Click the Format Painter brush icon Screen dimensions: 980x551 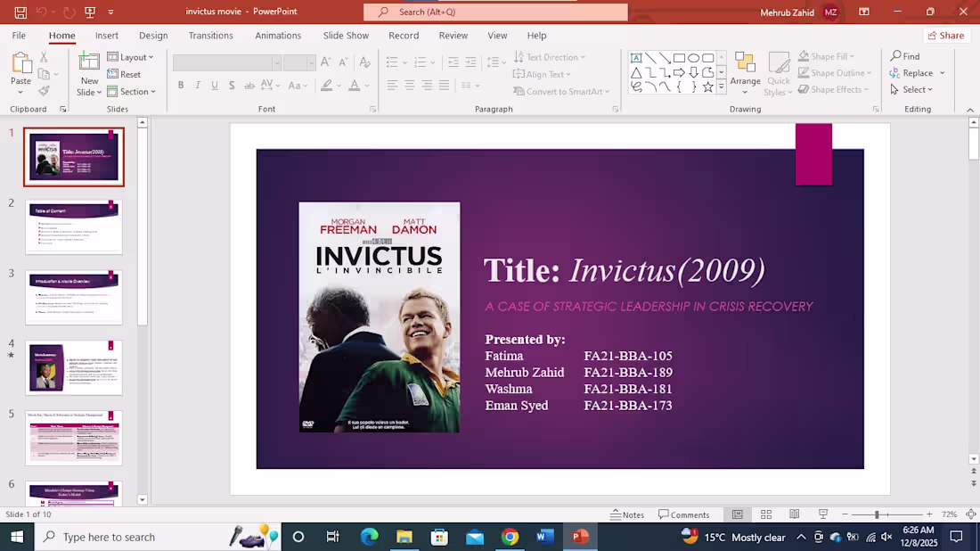click(44, 91)
